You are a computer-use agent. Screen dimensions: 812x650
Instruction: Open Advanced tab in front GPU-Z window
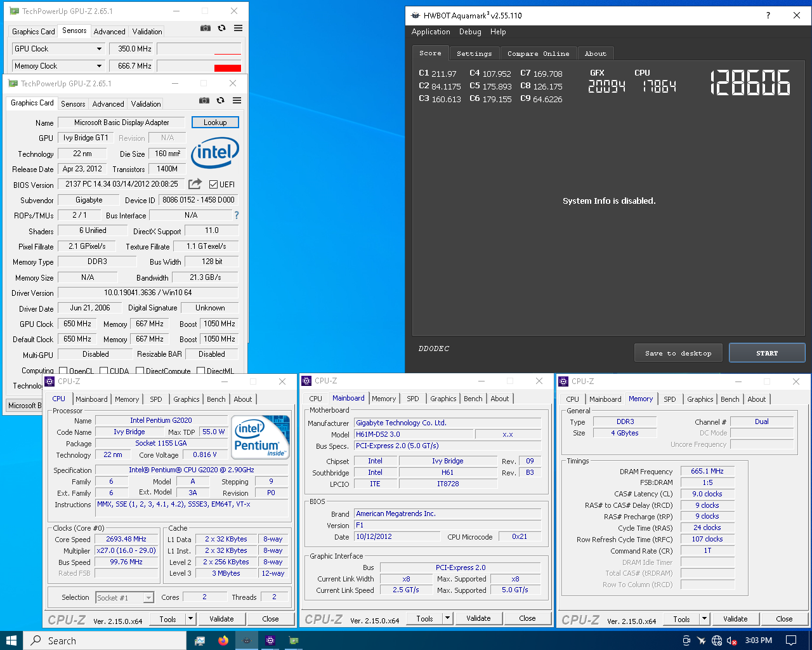click(x=108, y=104)
